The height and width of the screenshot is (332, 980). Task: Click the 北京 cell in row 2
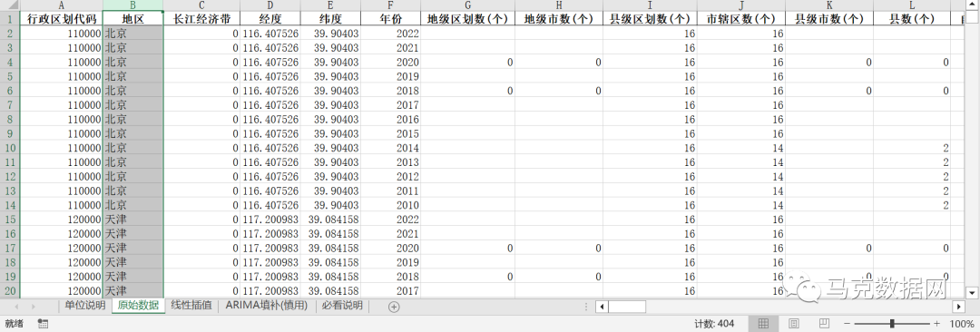coord(133,34)
